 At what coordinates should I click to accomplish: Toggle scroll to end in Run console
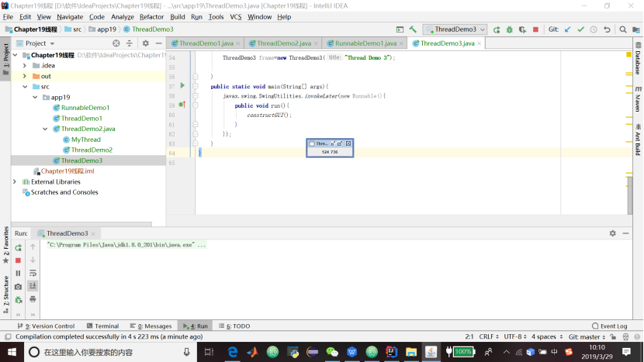33,285
